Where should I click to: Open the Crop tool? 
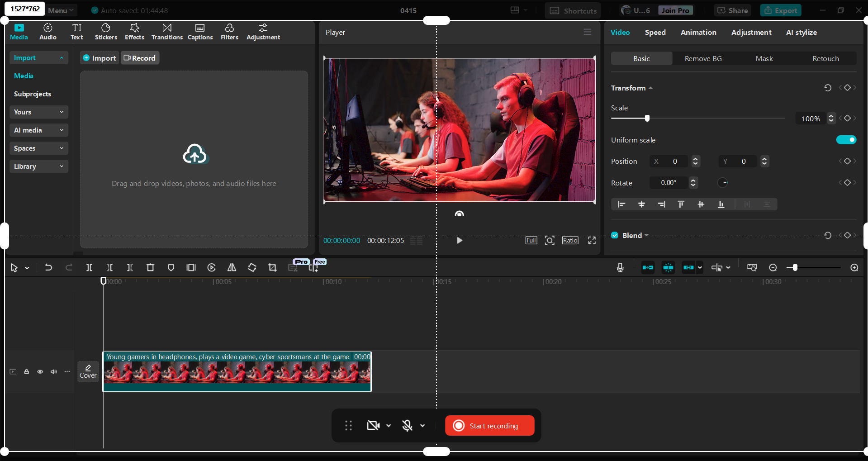tap(272, 267)
